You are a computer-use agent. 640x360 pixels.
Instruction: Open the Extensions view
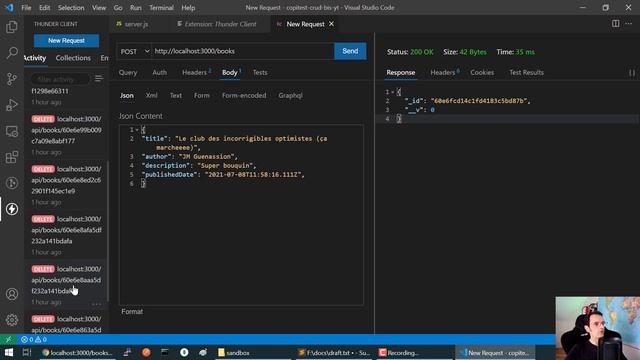point(12,157)
